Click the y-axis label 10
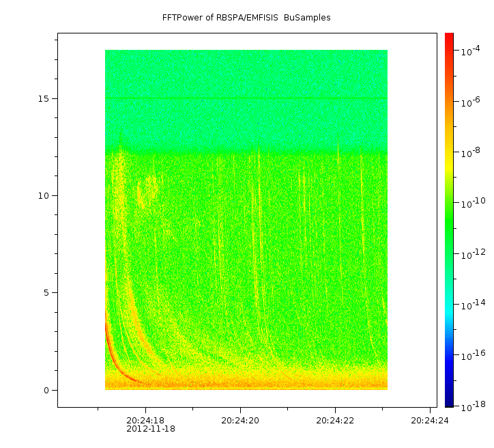Image resolution: width=494 pixels, height=448 pixels. (x=44, y=196)
